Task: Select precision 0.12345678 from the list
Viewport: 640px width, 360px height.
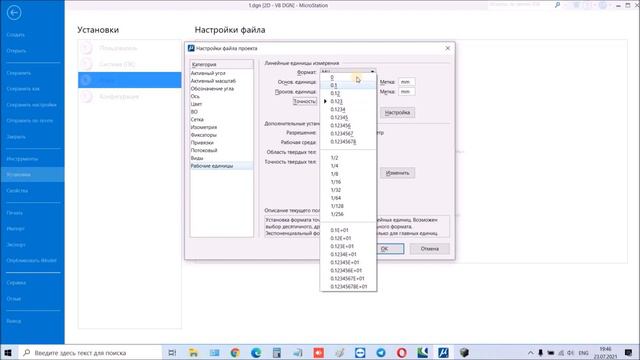Action: point(348,142)
